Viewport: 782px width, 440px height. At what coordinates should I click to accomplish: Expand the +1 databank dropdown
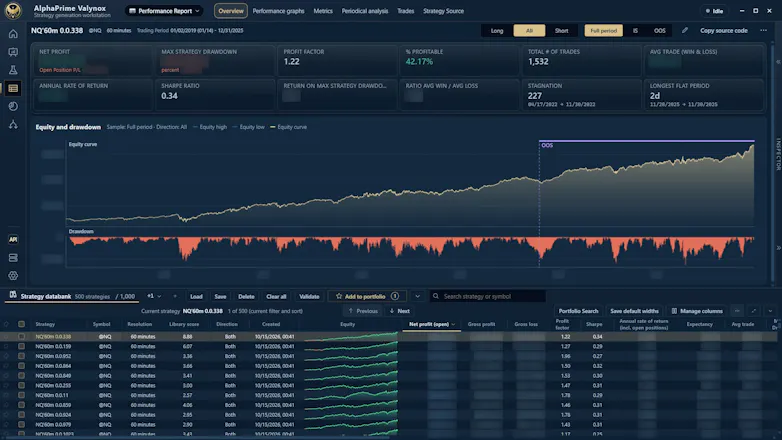pos(154,296)
